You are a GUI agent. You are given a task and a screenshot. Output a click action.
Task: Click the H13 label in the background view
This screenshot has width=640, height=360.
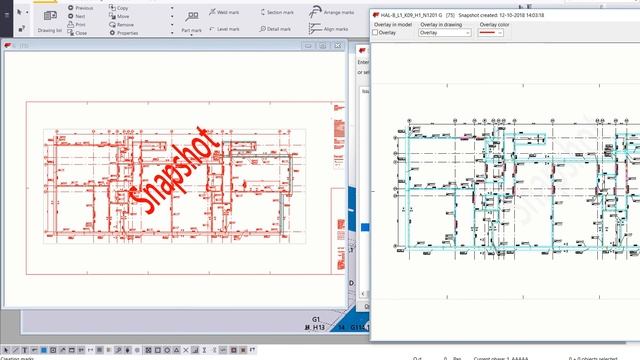coord(318,327)
